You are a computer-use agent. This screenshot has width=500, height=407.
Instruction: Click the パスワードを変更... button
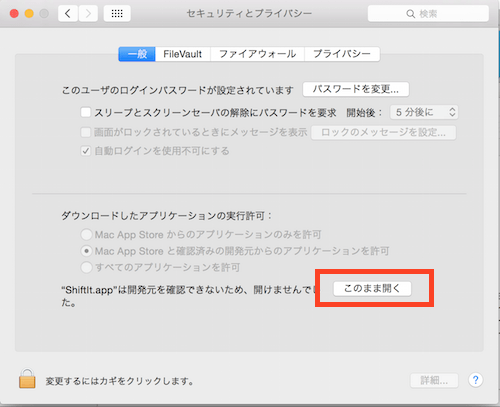click(x=356, y=89)
